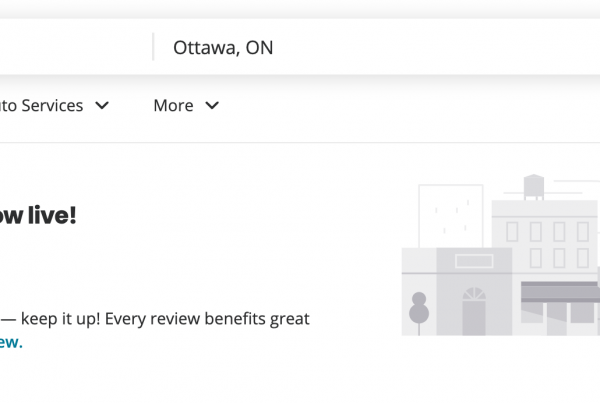The image size is (600, 403).
Task: Focus the search box left of the divider
Action: 70,47
